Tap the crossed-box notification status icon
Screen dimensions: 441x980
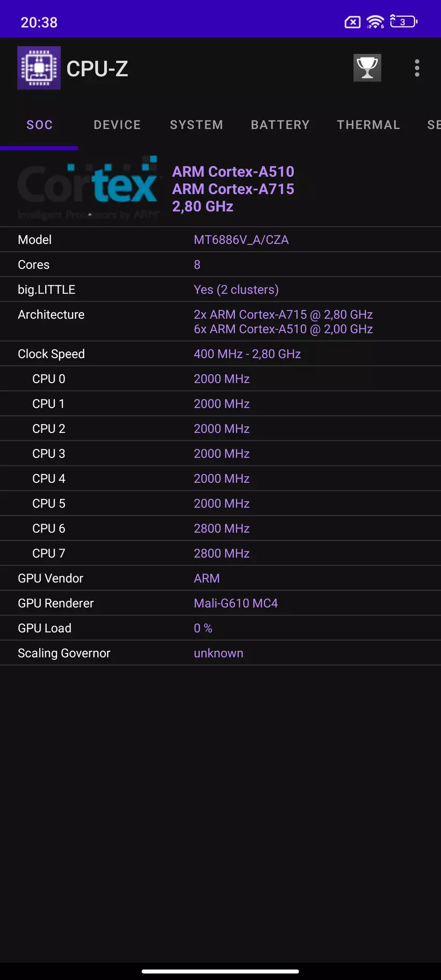352,22
